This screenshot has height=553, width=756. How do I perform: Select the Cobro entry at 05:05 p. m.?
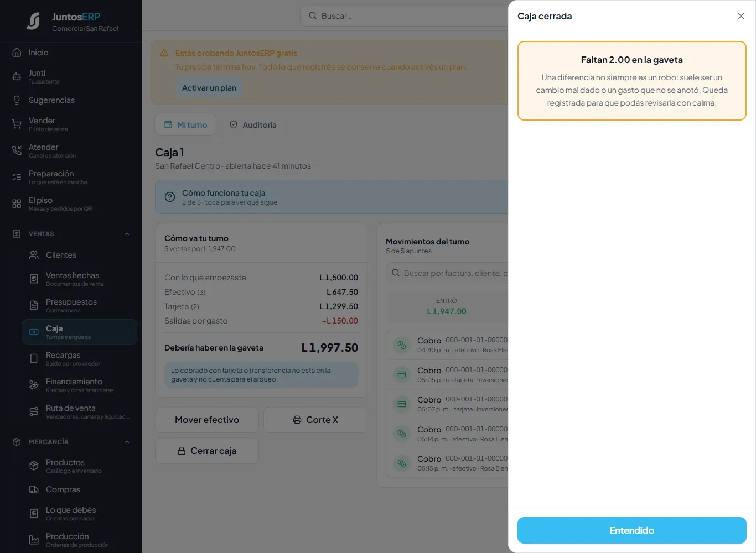click(x=447, y=374)
